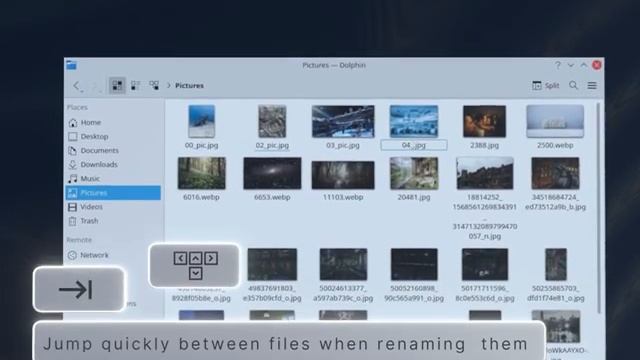640x360 pixels.
Task: Click the file view vertical scrollbar
Action: [x=598, y=208]
